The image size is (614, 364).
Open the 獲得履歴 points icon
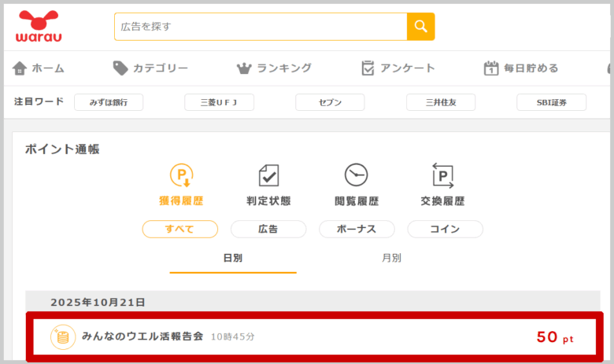tap(181, 175)
